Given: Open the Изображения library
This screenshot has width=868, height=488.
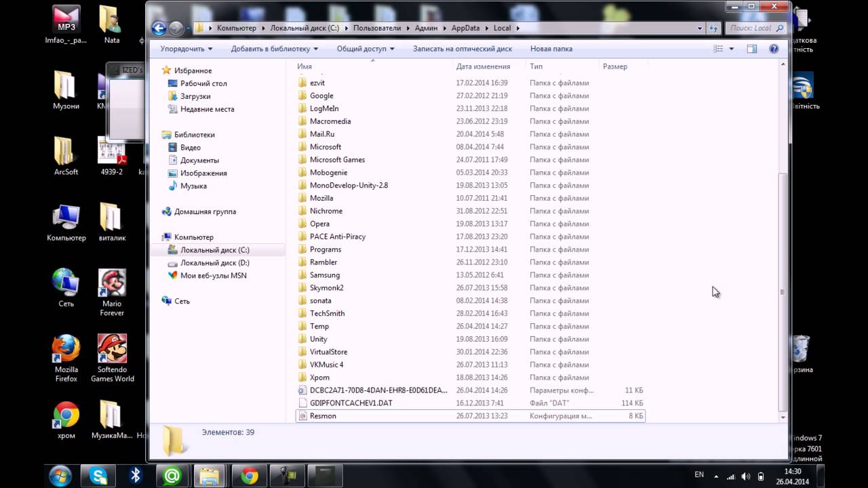Looking at the screenshot, I should (203, 174).
